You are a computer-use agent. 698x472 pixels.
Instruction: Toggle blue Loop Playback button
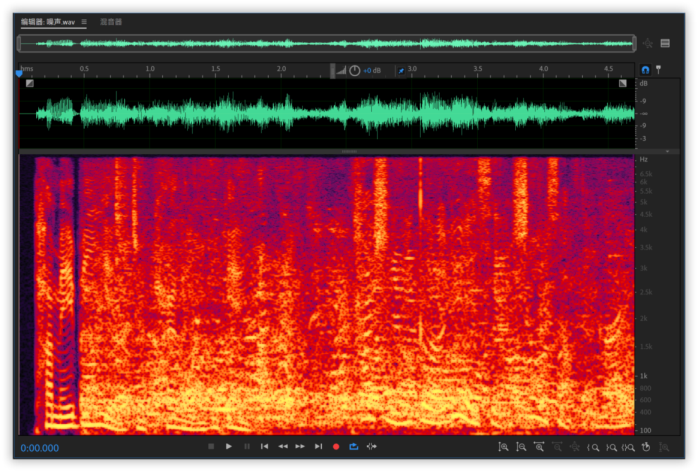[354, 446]
